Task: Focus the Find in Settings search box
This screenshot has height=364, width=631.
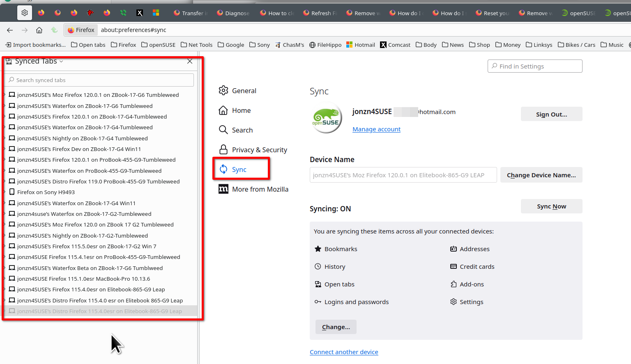Action: 535,66
